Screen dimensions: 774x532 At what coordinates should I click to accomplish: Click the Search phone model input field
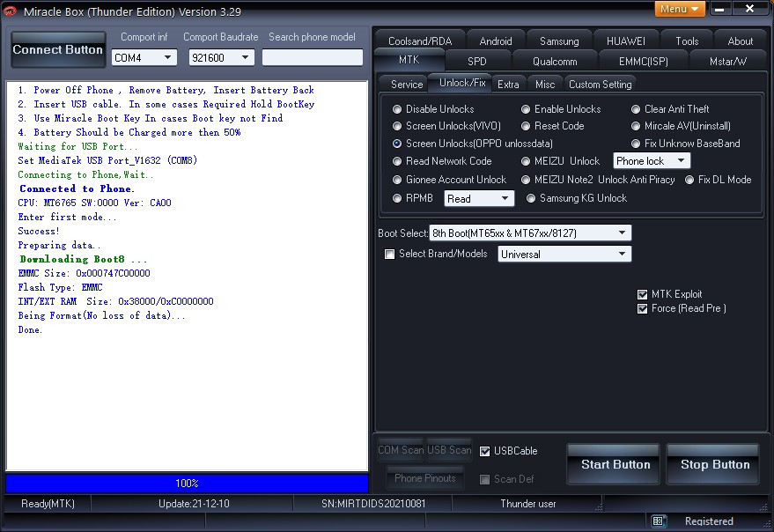[313, 57]
